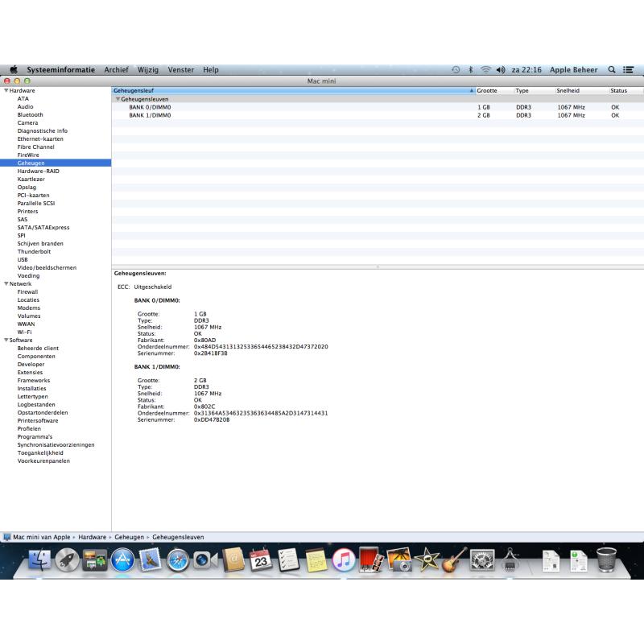Open the Mail stamp icon
Viewport: 644px width, 644px height.
[151, 560]
